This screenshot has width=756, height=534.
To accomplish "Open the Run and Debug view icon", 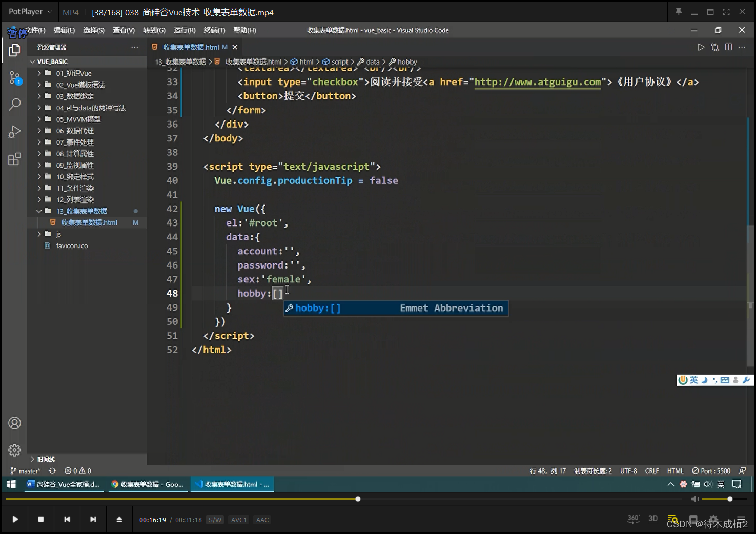I will tap(14, 132).
